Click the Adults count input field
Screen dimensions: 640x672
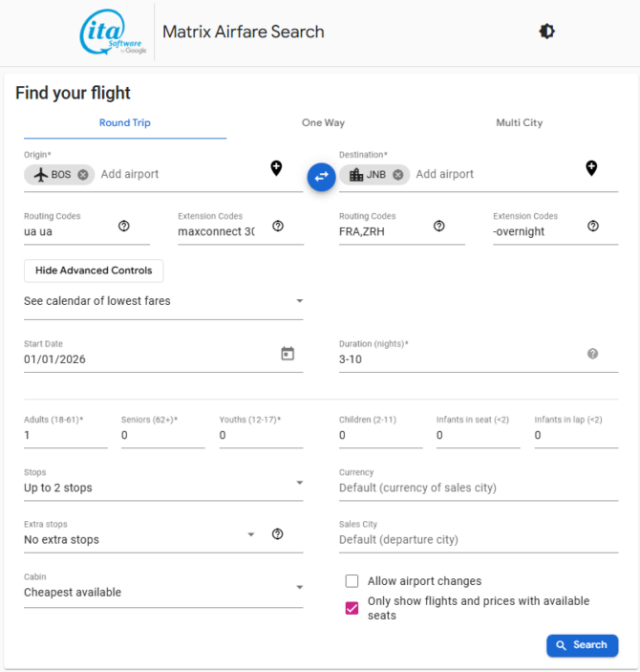tap(66, 436)
